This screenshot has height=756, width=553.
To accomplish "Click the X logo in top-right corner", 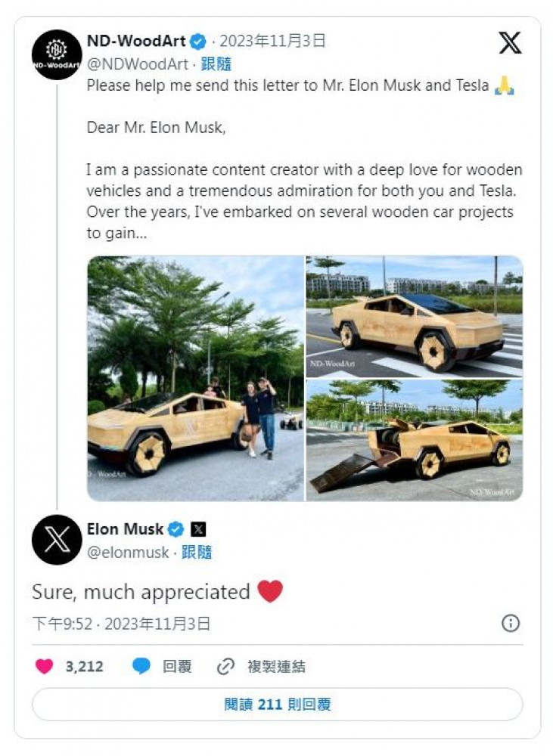I will 511,43.
